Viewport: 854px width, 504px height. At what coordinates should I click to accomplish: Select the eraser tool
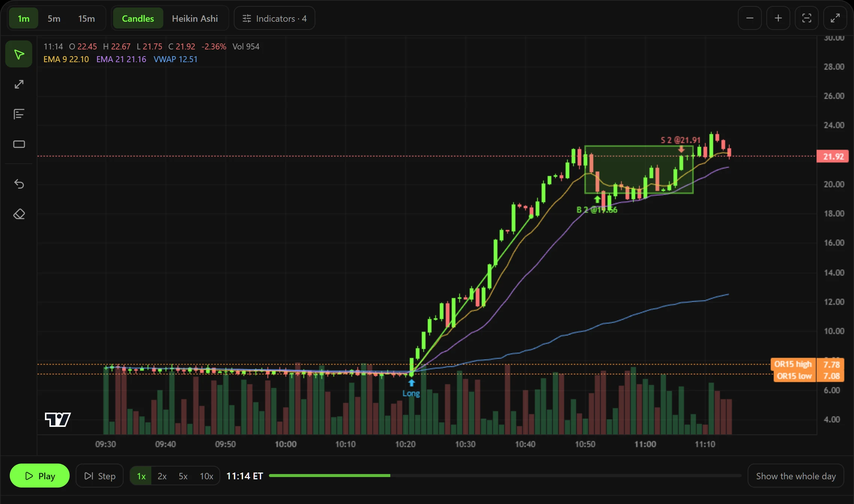[x=19, y=214]
